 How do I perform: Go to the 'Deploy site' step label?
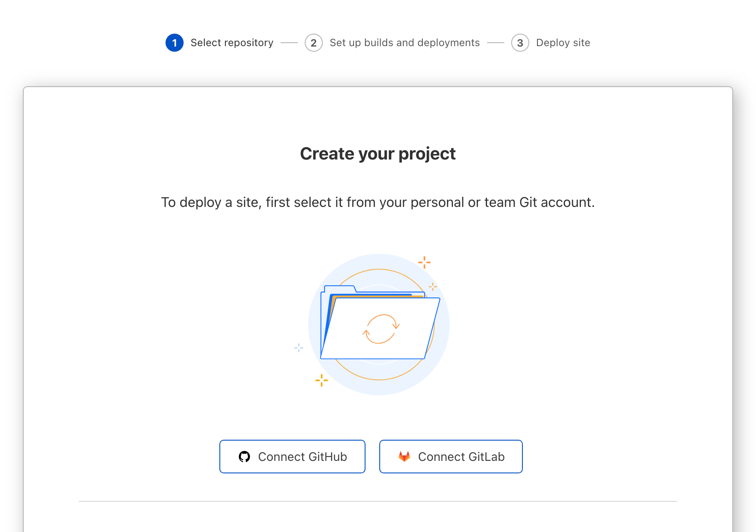point(563,43)
